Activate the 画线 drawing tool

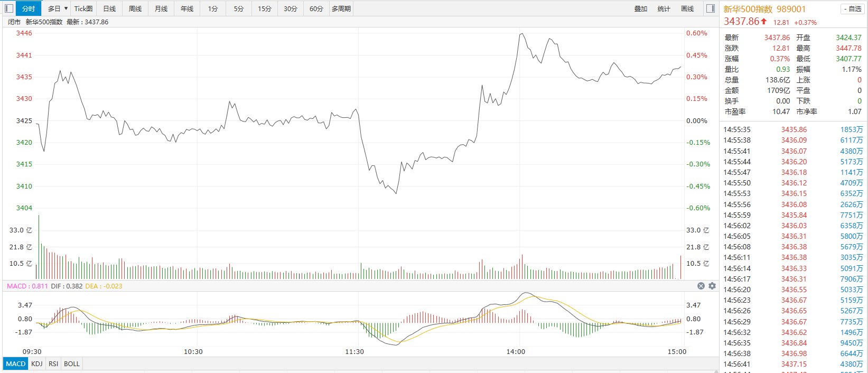point(687,9)
